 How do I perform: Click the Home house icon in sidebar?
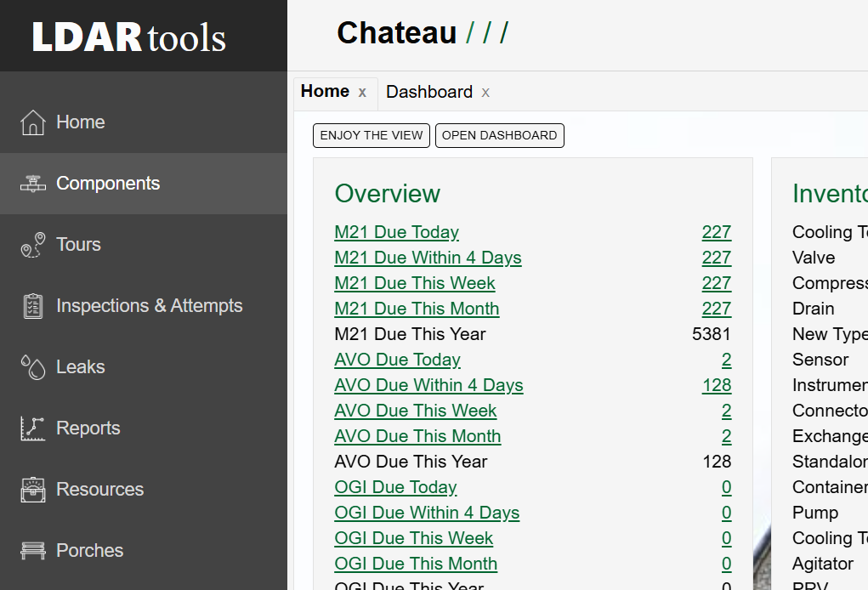click(32, 122)
